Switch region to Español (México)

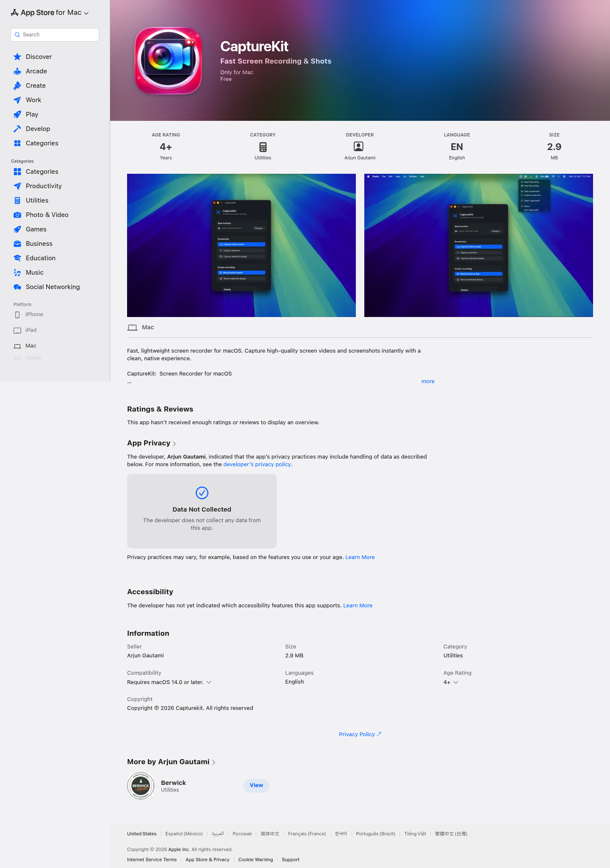(184, 834)
